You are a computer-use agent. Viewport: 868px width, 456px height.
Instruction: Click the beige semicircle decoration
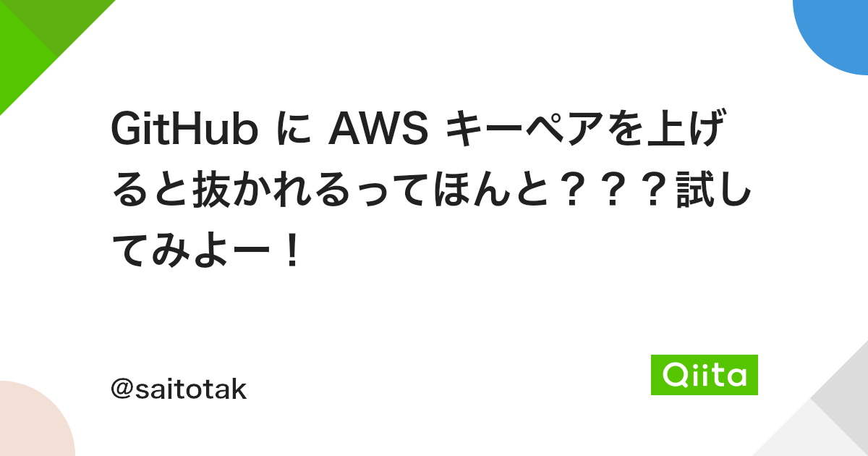click(33, 423)
